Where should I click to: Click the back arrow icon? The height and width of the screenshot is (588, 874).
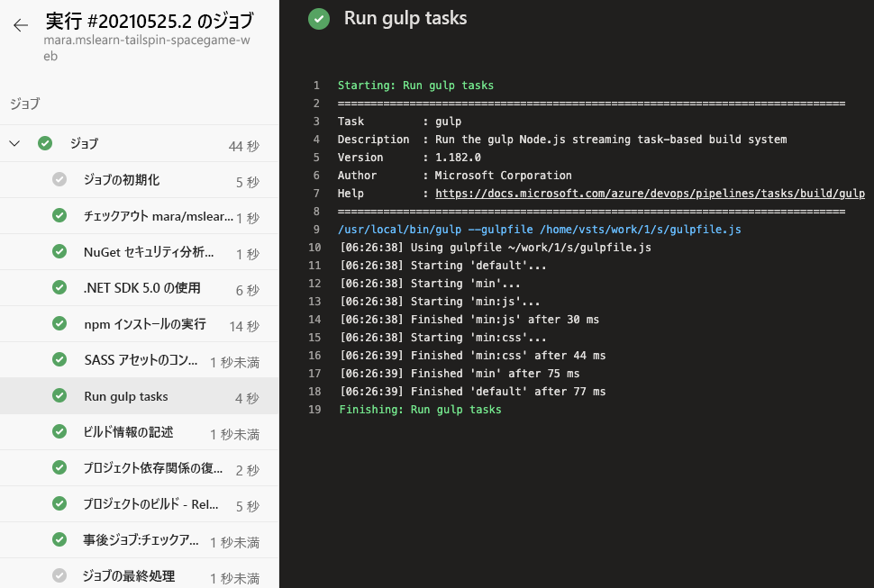(21, 25)
